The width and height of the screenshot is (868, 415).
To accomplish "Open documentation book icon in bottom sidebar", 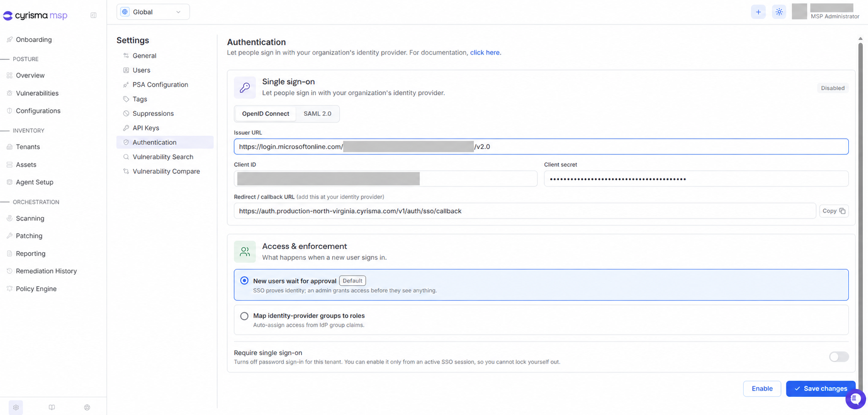I will [52, 407].
